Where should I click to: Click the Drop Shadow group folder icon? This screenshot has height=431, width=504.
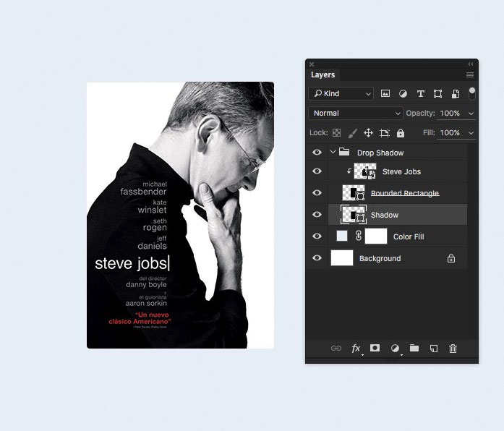tap(344, 152)
